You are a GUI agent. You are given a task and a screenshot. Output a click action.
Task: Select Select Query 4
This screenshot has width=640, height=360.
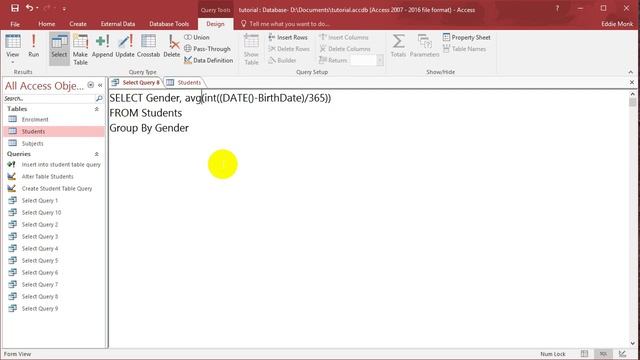(53, 249)
